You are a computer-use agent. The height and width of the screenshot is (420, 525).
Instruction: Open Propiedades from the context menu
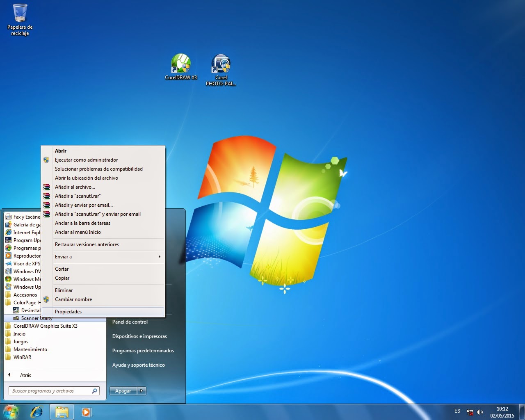click(103, 312)
